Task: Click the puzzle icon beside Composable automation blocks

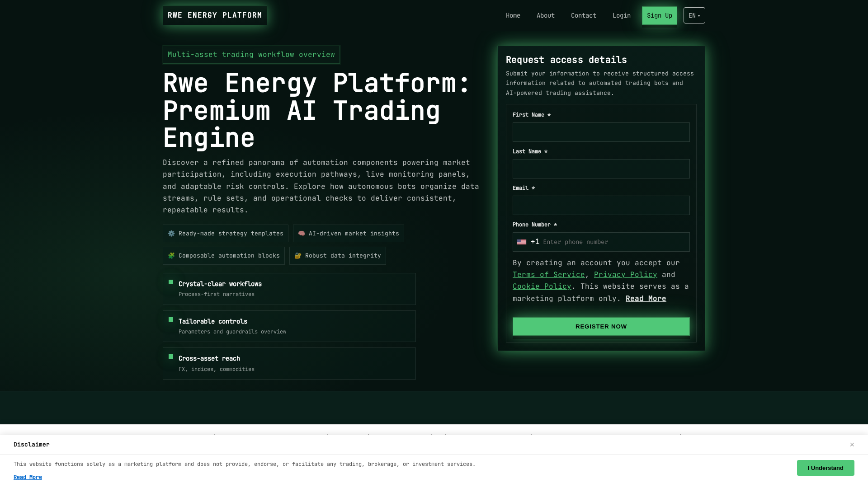Action: (x=171, y=256)
